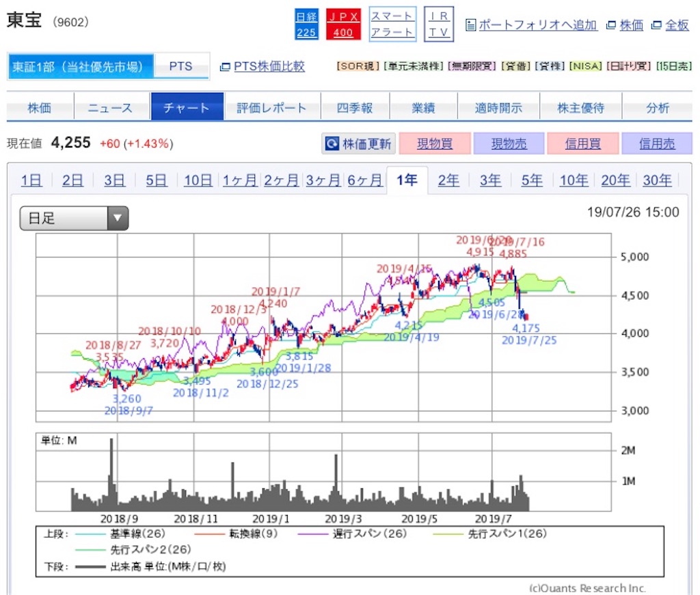Viewport: 700px width, 595px height.
Task: Show 6ヶ月 chart period
Action: click(365, 180)
